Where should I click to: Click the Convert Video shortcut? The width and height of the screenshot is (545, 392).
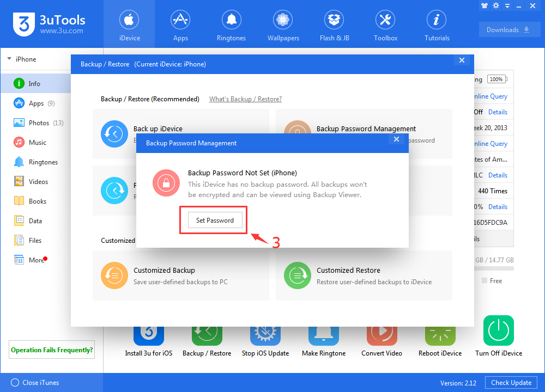pos(381,342)
